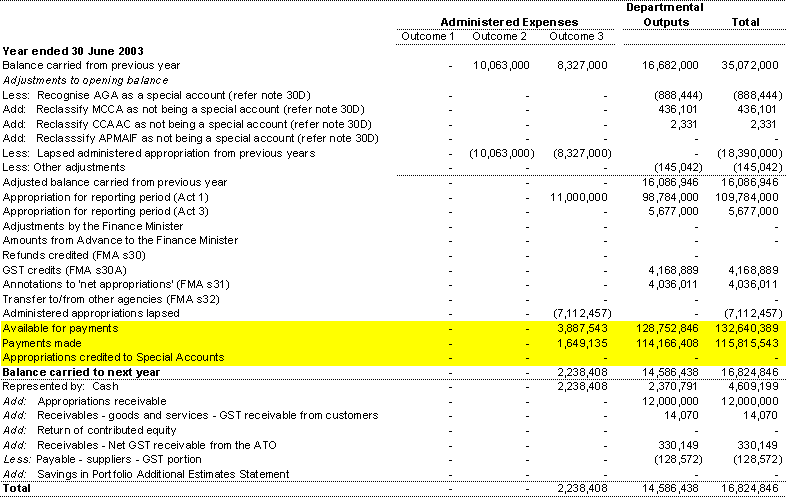Click the highlighted 'Payments made' row label
The width and height of the screenshot is (786, 497).
42,343
